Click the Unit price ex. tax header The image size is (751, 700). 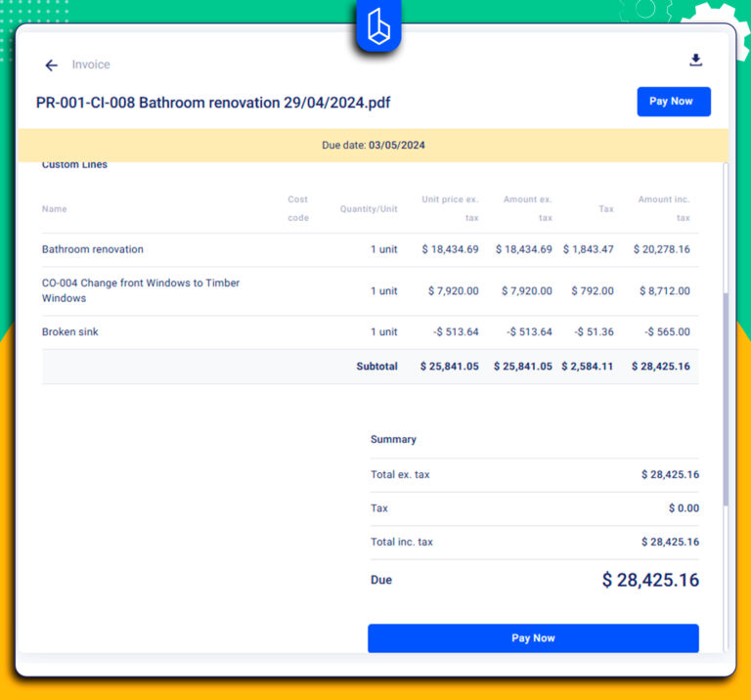pyautogui.click(x=450, y=208)
